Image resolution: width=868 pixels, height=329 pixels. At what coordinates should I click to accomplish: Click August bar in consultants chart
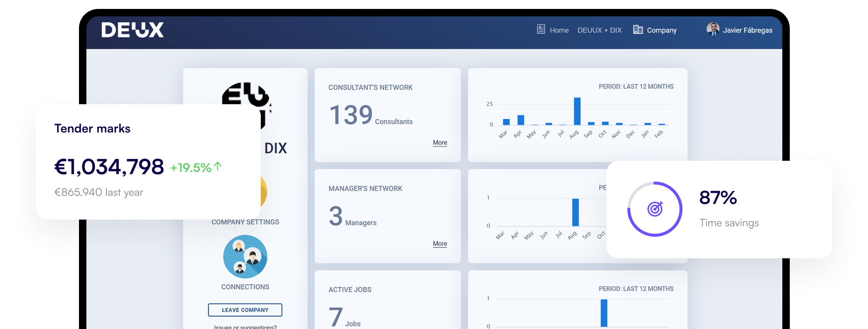(577, 111)
